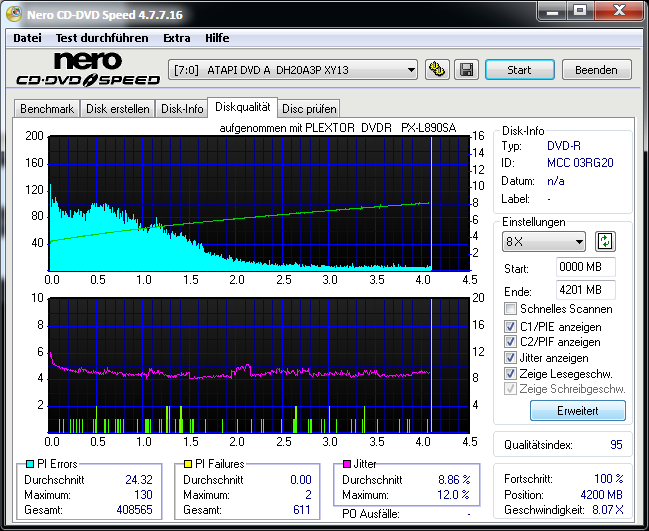
Task: Click the yellow PI Failures legend square
Action: 188,464
